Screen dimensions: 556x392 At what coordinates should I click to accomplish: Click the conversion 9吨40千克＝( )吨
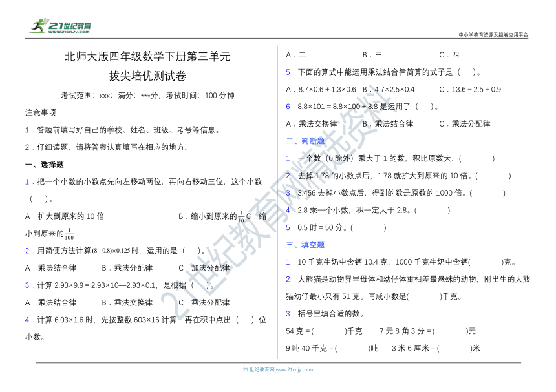click(332, 349)
